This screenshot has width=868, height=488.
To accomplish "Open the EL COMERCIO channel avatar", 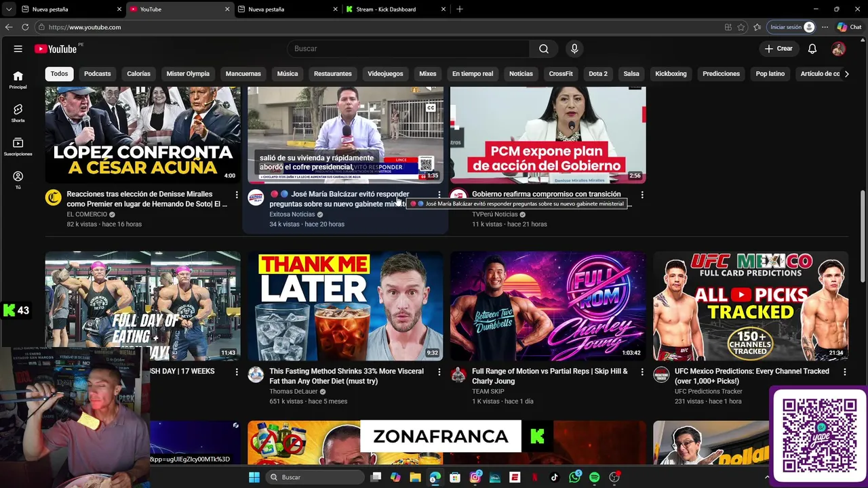I will (53, 198).
